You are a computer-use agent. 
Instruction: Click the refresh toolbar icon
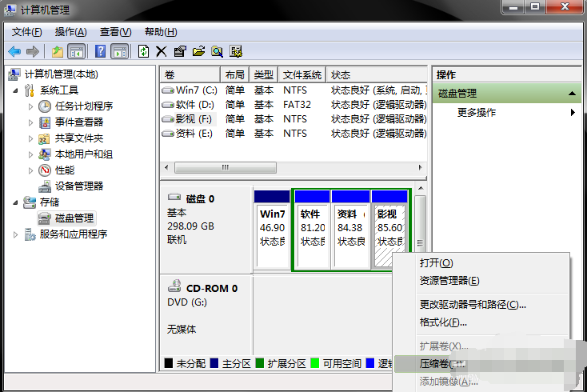point(143,51)
